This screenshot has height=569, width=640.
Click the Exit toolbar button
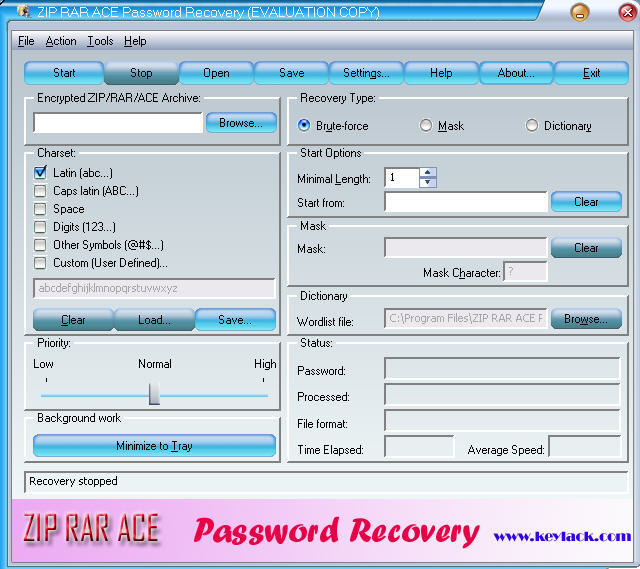[591, 73]
